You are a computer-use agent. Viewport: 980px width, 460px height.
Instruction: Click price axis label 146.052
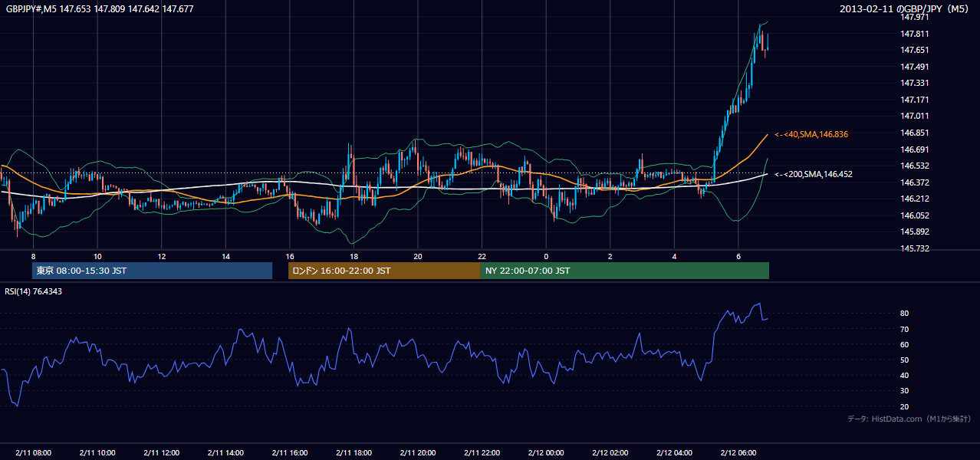(x=914, y=215)
